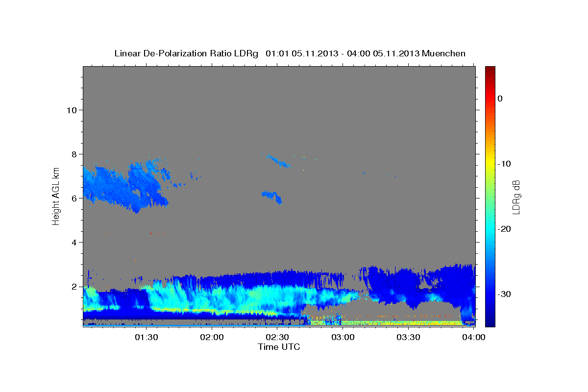The width and height of the screenshot is (588, 392).
Task: Click the height tick label 6
Action: (x=74, y=198)
